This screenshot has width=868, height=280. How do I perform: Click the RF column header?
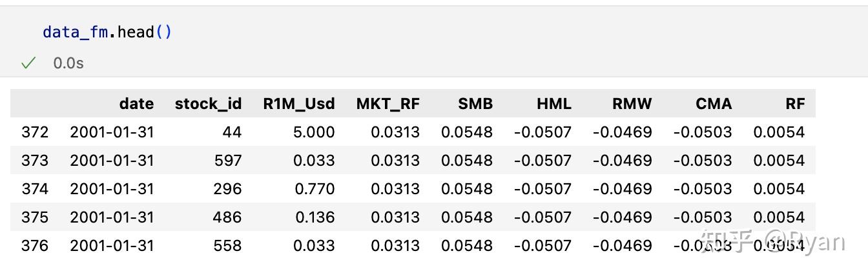click(795, 104)
